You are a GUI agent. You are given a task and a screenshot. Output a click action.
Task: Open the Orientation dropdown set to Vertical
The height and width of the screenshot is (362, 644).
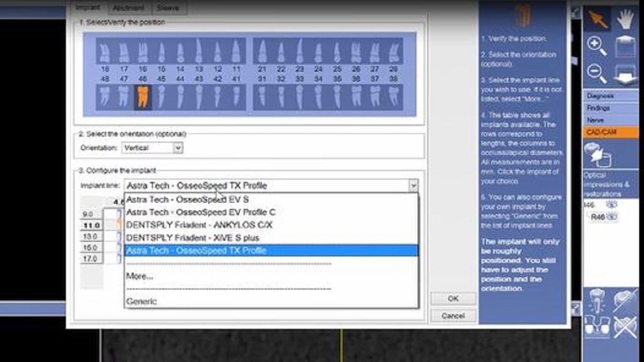point(152,147)
